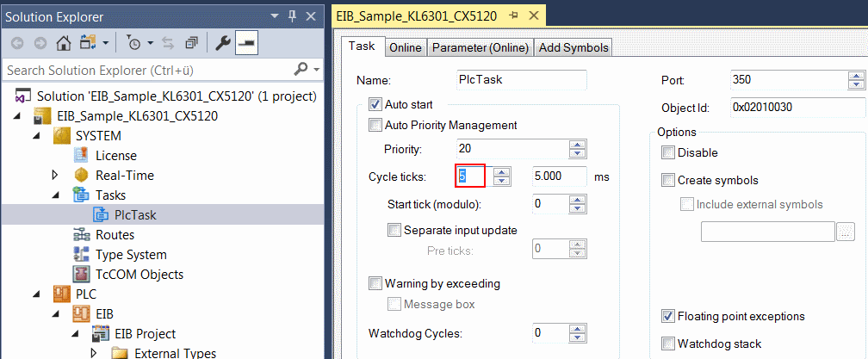Click the PLC node icon
Image resolution: width=868 pixels, height=359 pixels.
click(61, 294)
